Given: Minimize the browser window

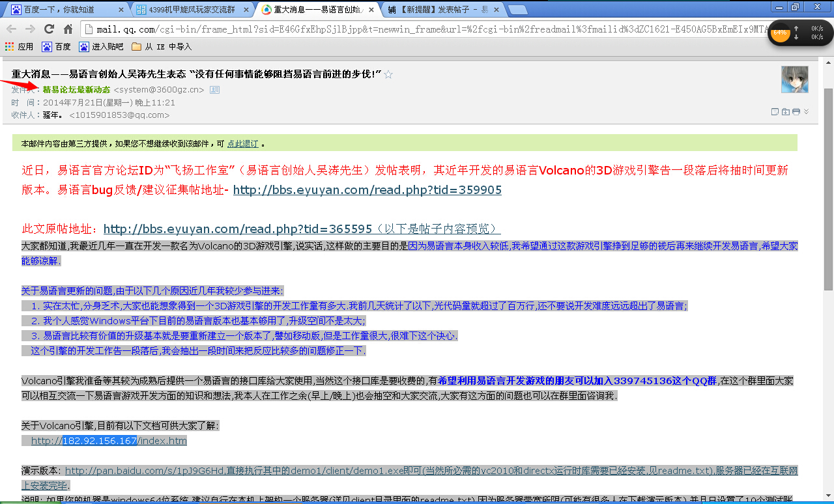Looking at the screenshot, I should pos(779,7).
